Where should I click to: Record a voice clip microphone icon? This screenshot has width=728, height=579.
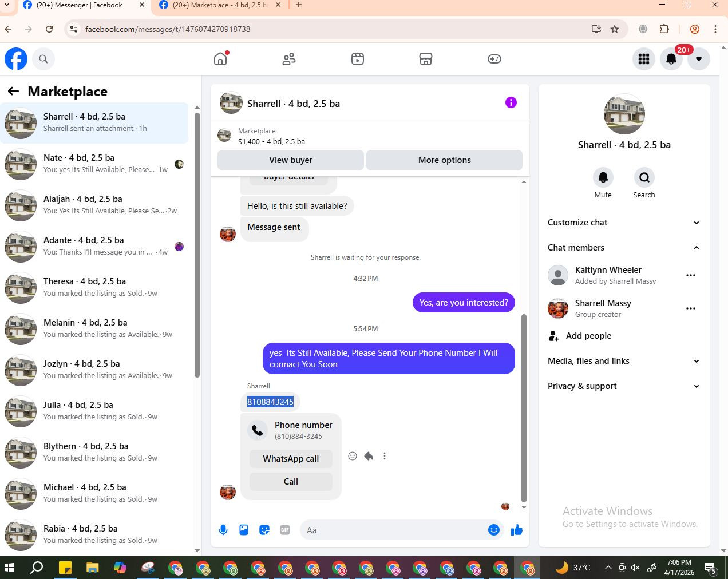pyautogui.click(x=223, y=530)
